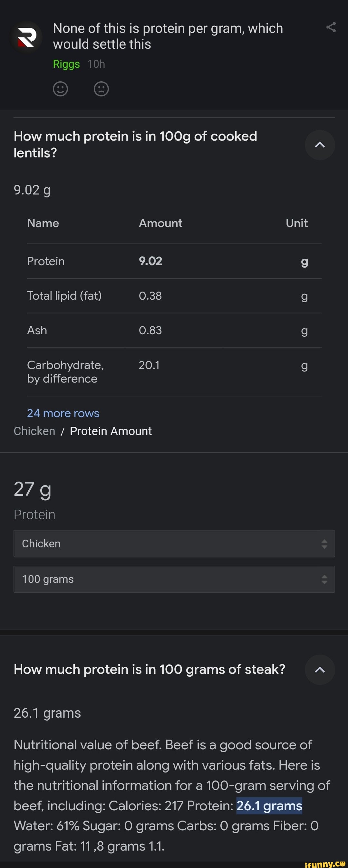Open the Chicken food type dropdown
348x868 pixels.
[174, 544]
